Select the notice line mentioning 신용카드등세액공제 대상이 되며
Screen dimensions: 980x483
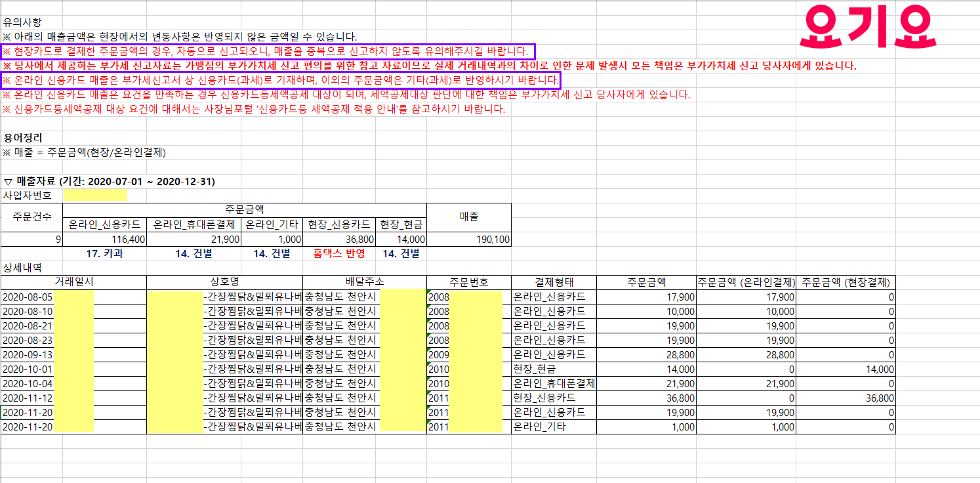point(346,94)
